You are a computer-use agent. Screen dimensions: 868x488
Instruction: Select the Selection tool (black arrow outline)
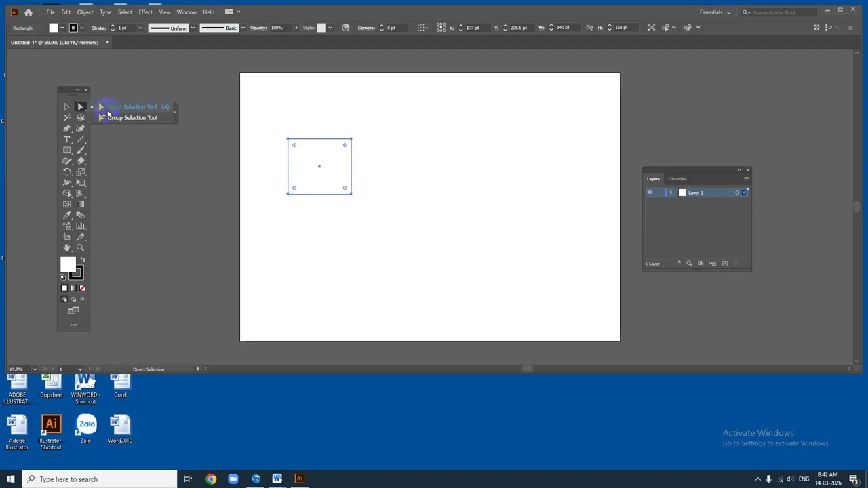[66, 107]
